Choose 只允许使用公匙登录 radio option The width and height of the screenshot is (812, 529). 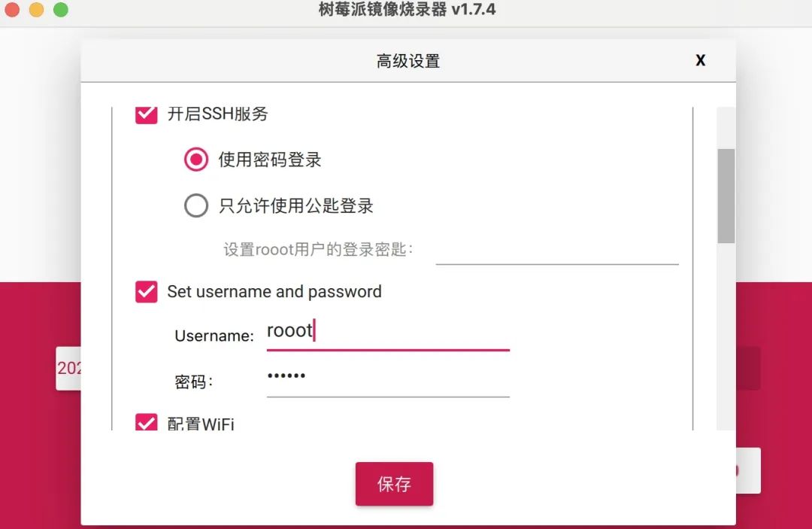(x=196, y=205)
